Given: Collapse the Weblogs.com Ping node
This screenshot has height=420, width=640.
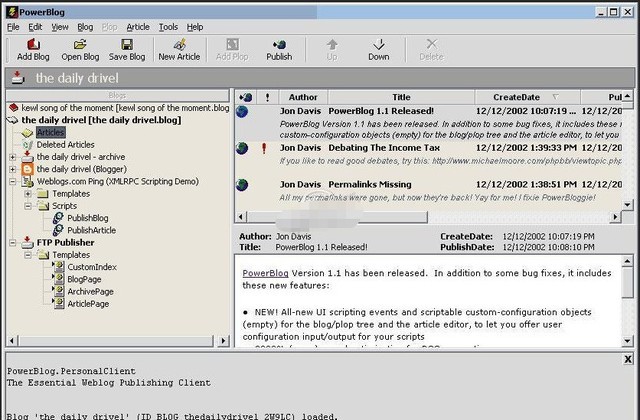Looking at the screenshot, I should (13, 181).
